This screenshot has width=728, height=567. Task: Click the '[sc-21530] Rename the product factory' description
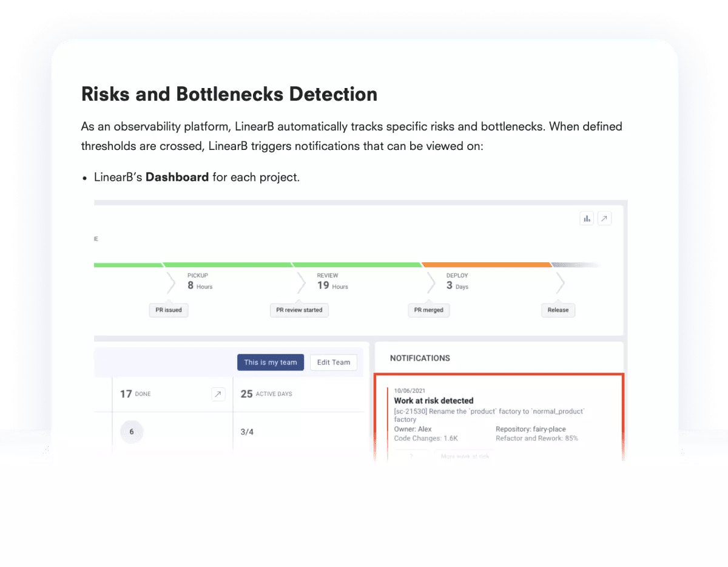point(489,415)
